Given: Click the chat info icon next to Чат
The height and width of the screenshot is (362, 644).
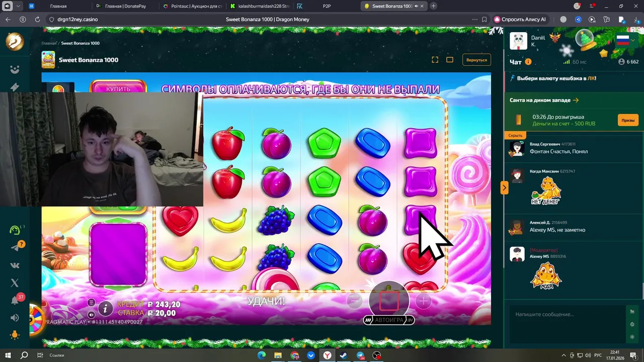Looking at the screenshot, I should click(x=528, y=62).
